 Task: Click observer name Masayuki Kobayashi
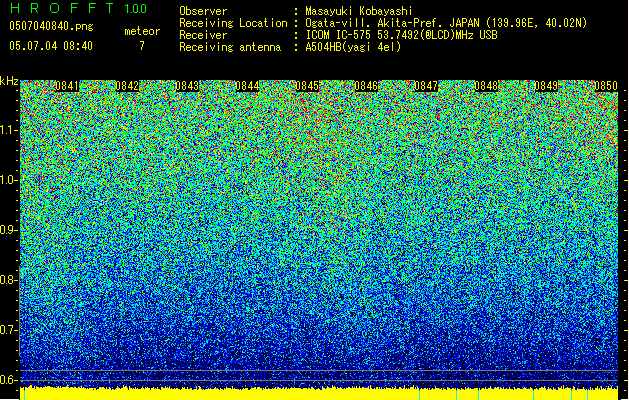click(359, 11)
